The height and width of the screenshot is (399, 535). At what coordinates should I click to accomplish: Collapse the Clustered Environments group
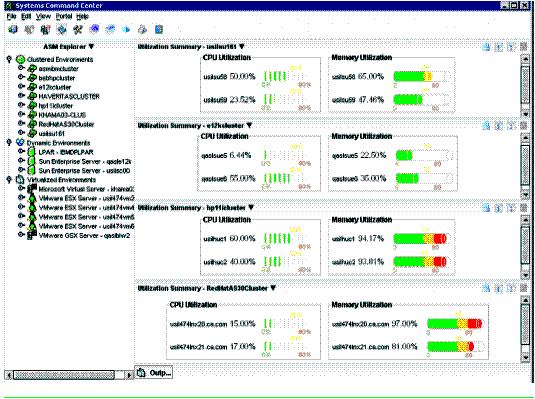coord(9,59)
